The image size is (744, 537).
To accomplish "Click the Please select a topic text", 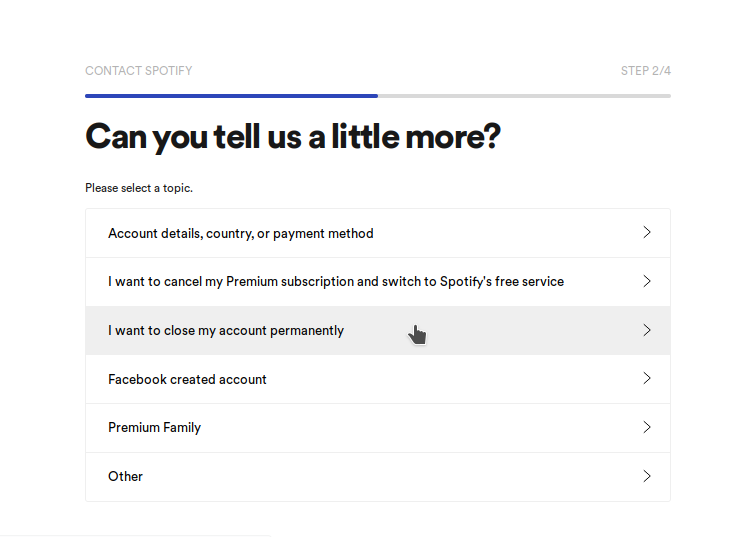I will (139, 188).
